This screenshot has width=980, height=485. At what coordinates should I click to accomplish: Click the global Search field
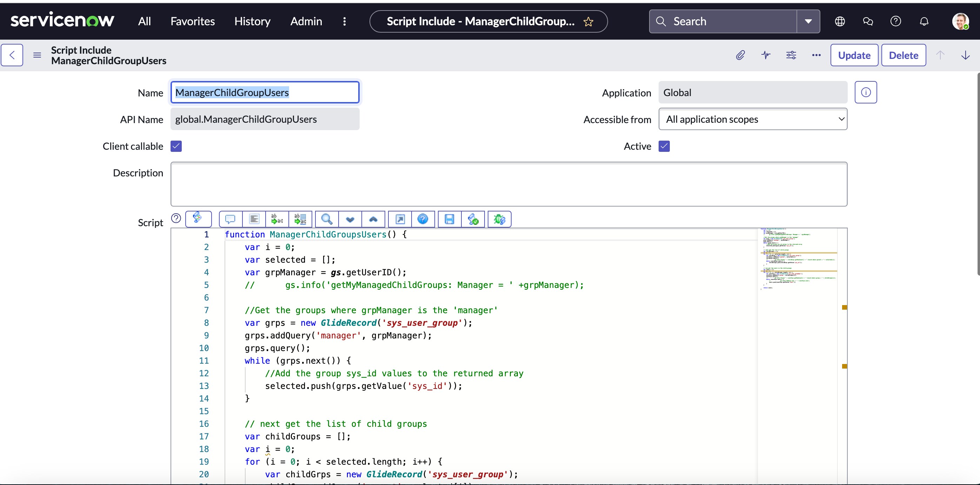point(723,21)
